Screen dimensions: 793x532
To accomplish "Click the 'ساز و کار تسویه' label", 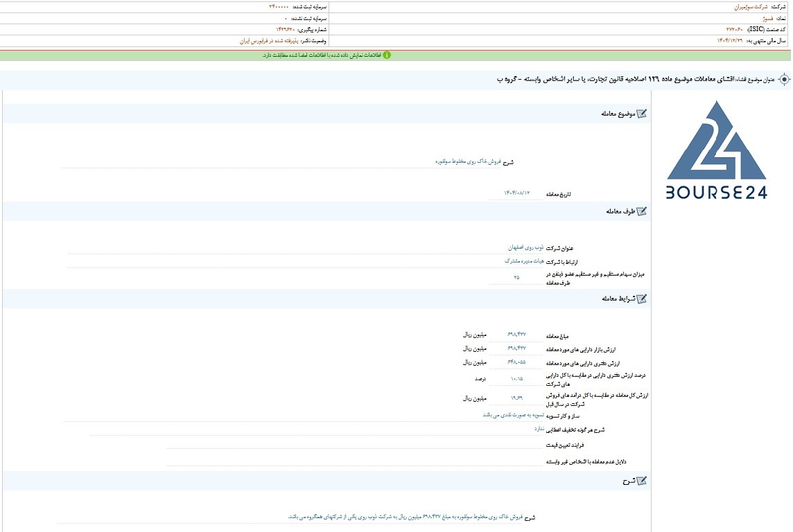I will point(562,416).
